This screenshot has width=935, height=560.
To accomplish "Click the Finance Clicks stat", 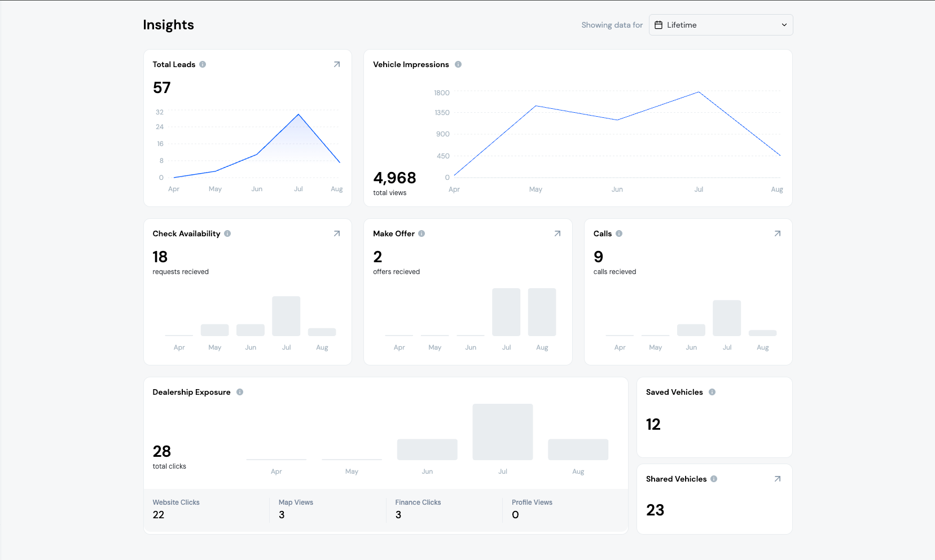I will [418, 509].
